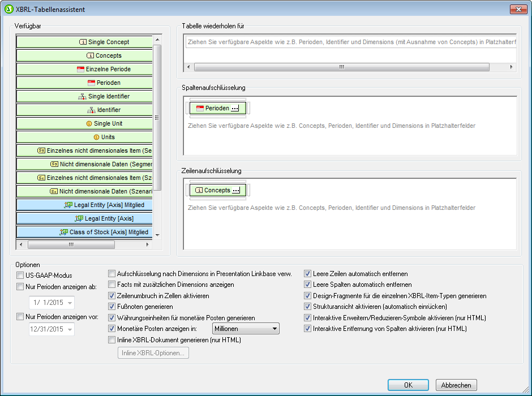Click the axis icon beside Legal Entity [Axis]
Screen dimensions: 532x396
click(x=79, y=218)
